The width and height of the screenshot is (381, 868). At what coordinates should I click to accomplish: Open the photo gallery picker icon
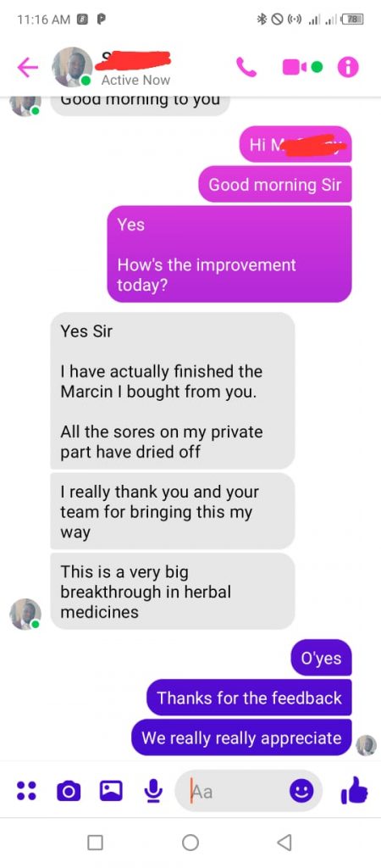[111, 791]
